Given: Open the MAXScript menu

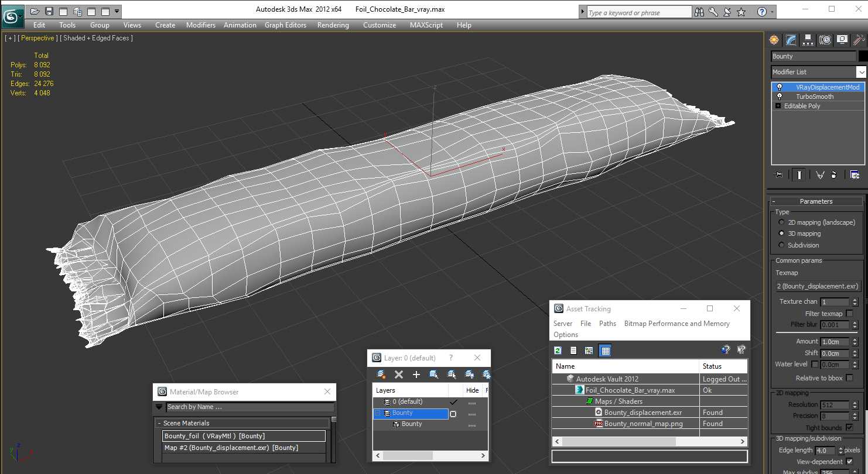Looking at the screenshot, I should (426, 25).
